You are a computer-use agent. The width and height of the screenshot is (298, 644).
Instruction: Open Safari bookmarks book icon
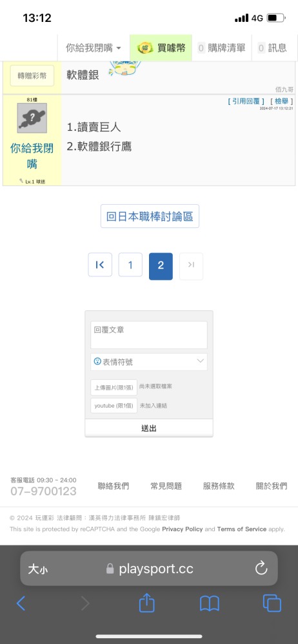point(209,603)
